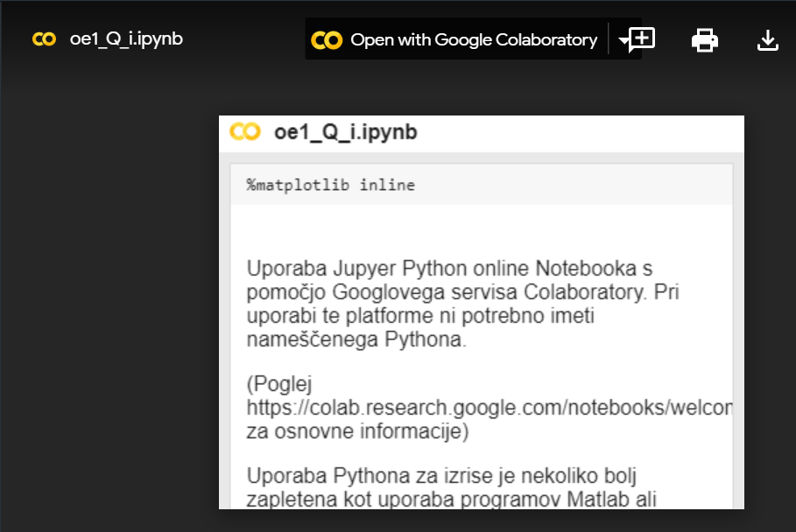Expand the Open with dropdown arrow
The width and height of the screenshot is (796, 532).
(623, 40)
